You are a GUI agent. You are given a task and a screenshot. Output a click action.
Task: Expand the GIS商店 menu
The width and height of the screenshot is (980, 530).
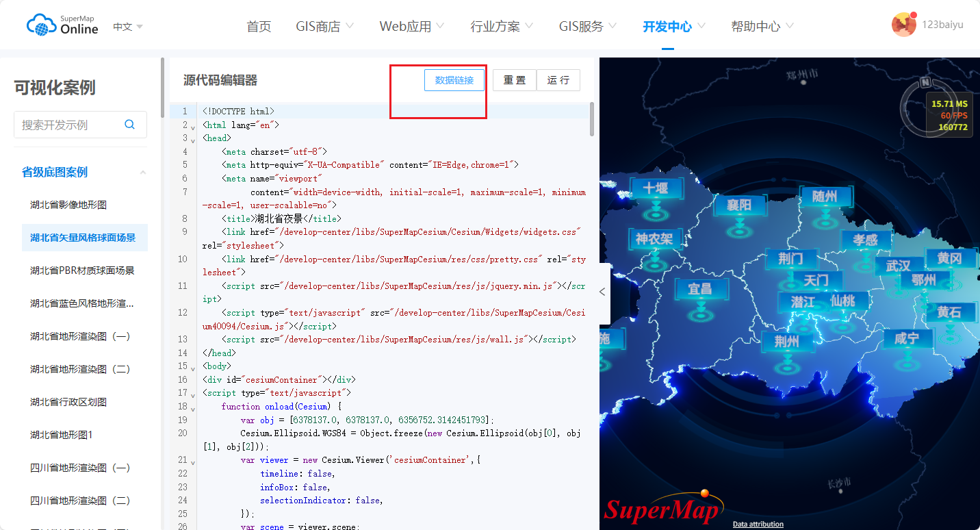click(x=324, y=27)
